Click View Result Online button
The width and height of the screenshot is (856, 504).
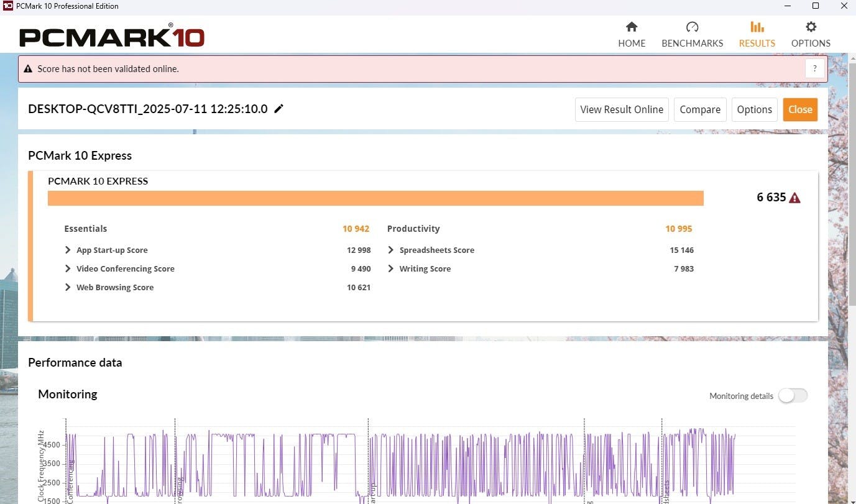[622, 109]
